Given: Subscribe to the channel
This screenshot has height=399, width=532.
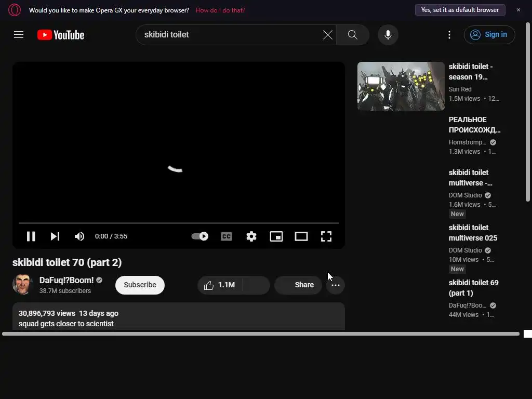Looking at the screenshot, I should click(140, 285).
